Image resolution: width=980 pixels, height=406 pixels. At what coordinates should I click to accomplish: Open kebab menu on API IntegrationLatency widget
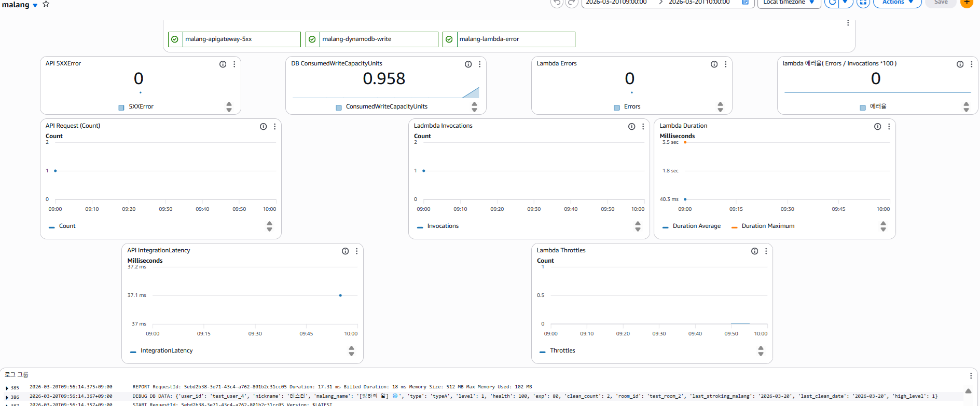pos(356,251)
